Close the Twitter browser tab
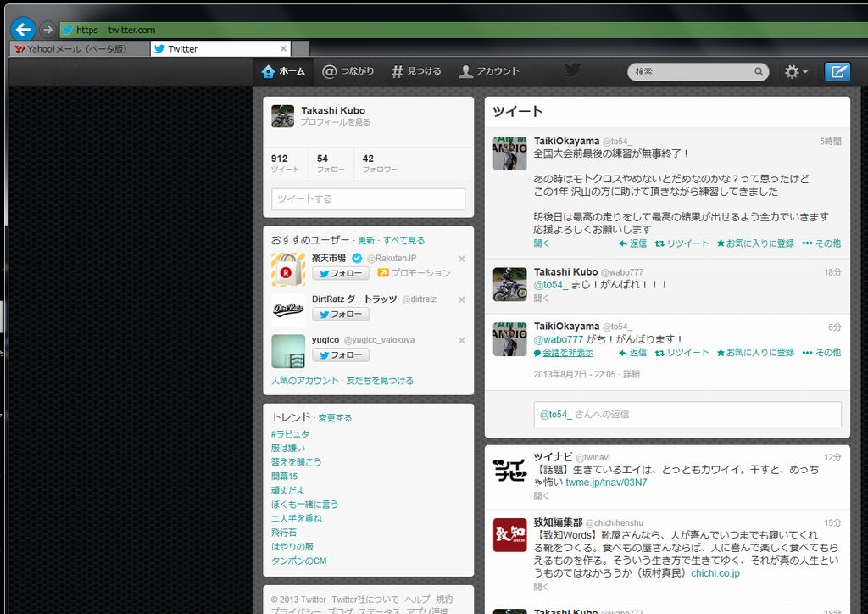 [283, 48]
